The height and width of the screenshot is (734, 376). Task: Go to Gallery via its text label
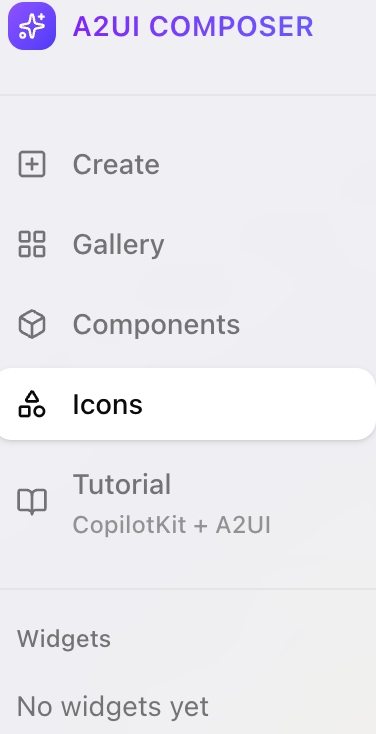pos(118,245)
